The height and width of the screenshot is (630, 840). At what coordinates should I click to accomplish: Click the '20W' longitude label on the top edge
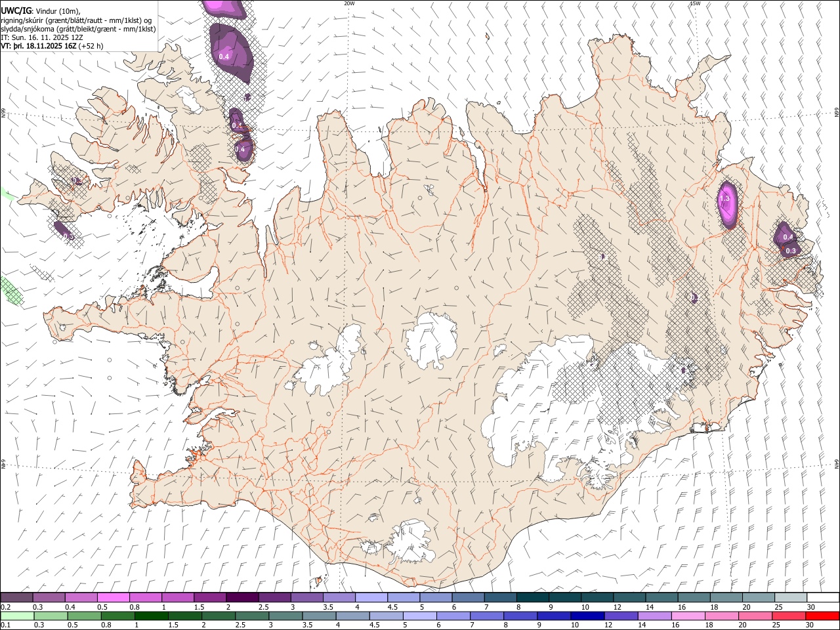pos(349,3)
